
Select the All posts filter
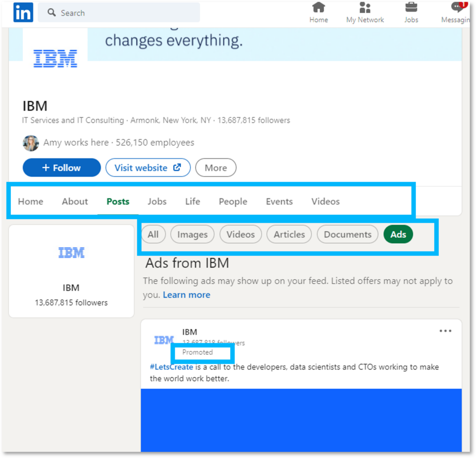[x=153, y=235]
